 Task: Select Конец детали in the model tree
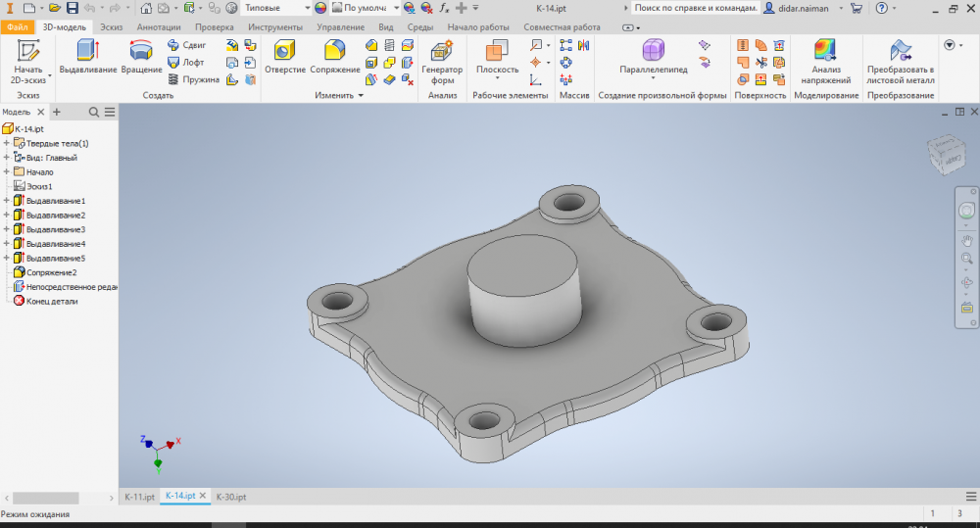coord(51,301)
